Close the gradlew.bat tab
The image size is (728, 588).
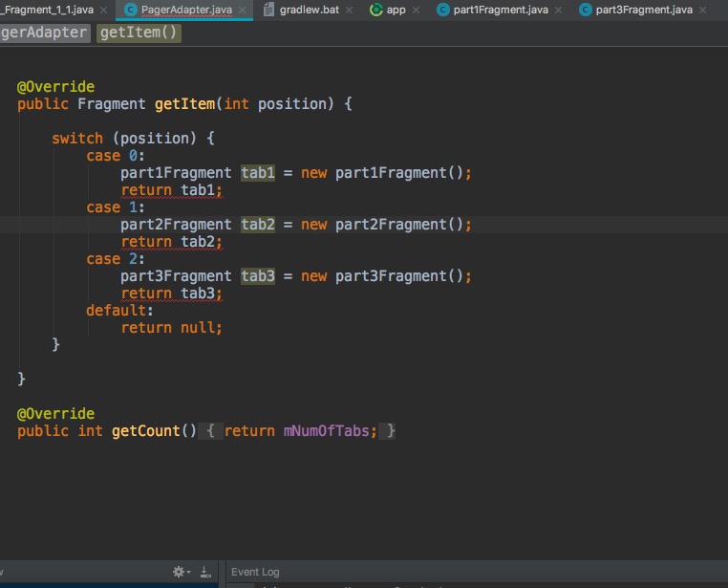(x=349, y=10)
